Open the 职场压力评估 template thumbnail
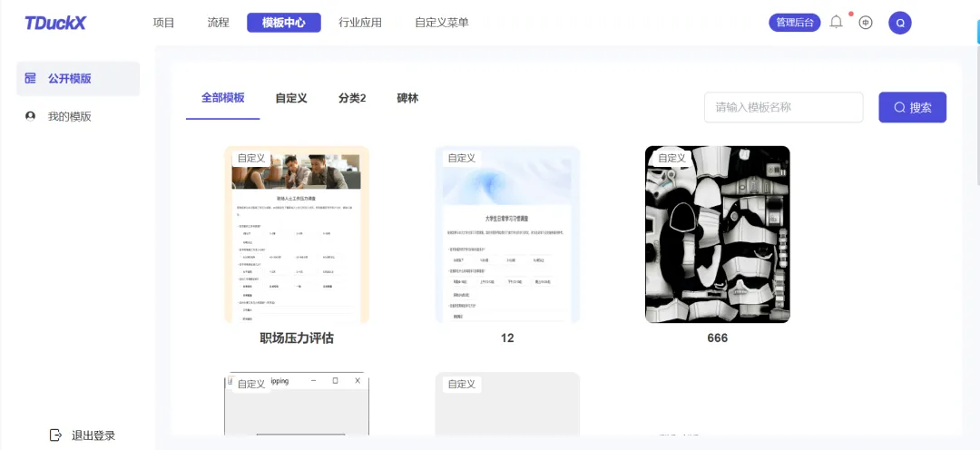 pyautogui.click(x=297, y=234)
